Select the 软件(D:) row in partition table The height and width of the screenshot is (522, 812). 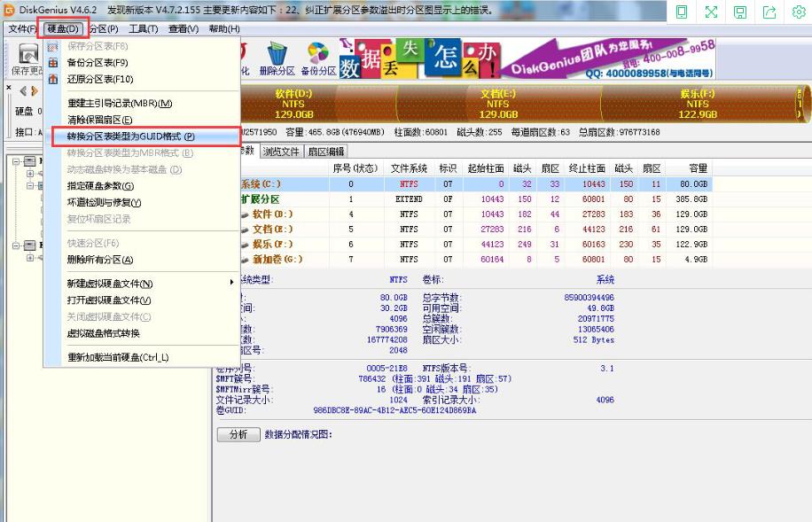click(x=476, y=214)
